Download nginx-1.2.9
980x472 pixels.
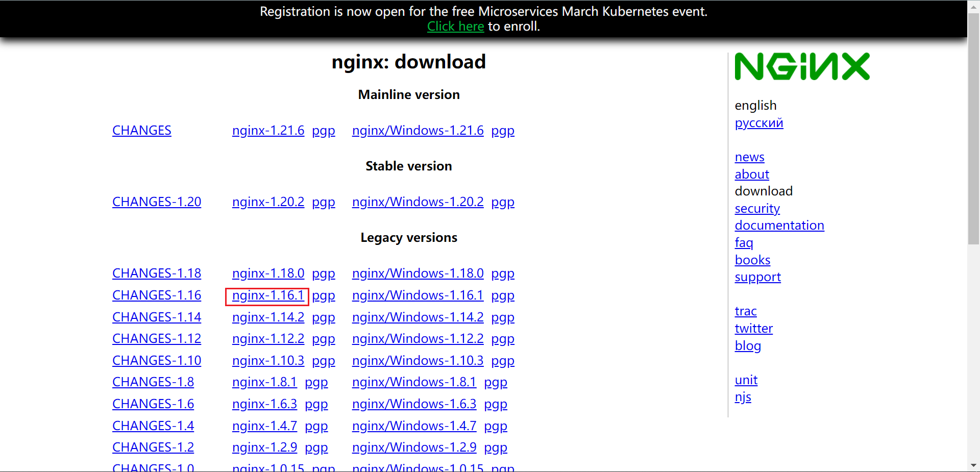point(264,447)
